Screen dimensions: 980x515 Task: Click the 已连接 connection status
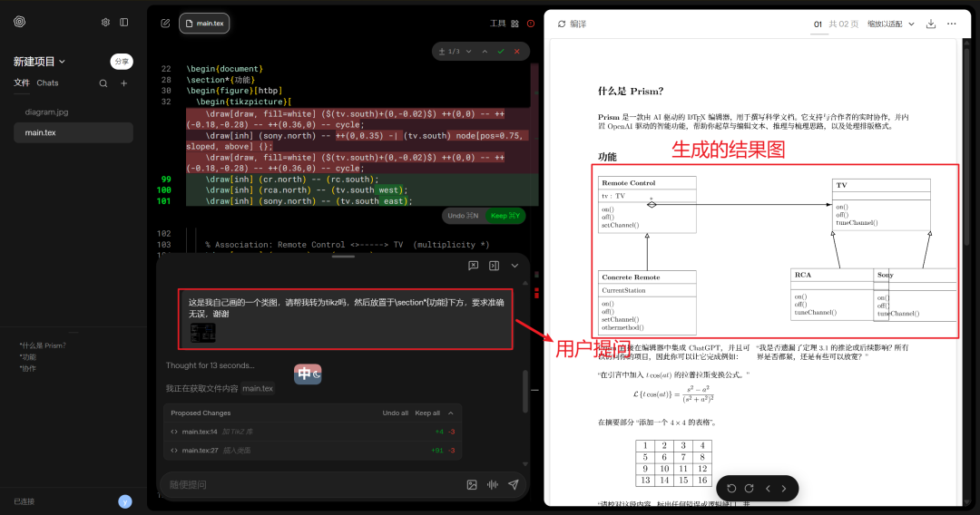[x=24, y=501]
